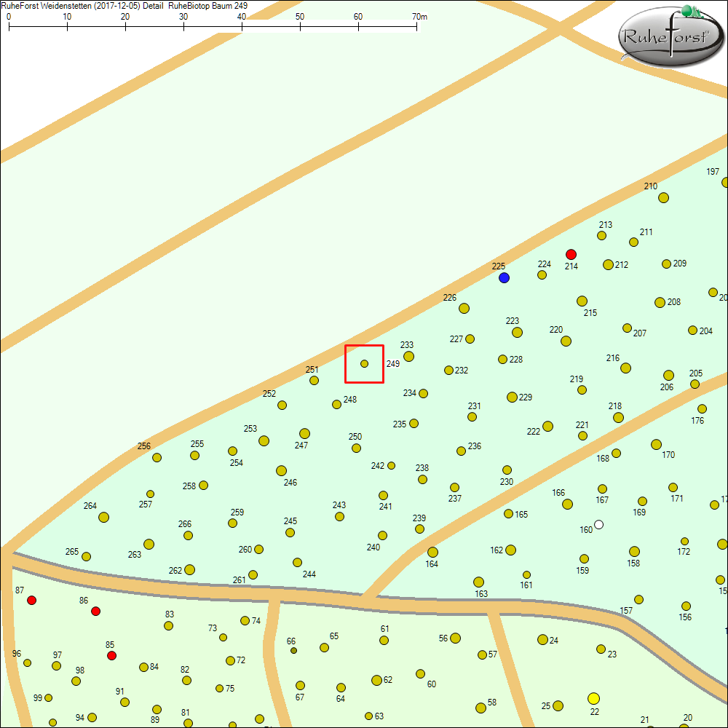Viewport: 728px width, 728px height.
Task: Click tree marker 56
Action: [x=455, y=638]
